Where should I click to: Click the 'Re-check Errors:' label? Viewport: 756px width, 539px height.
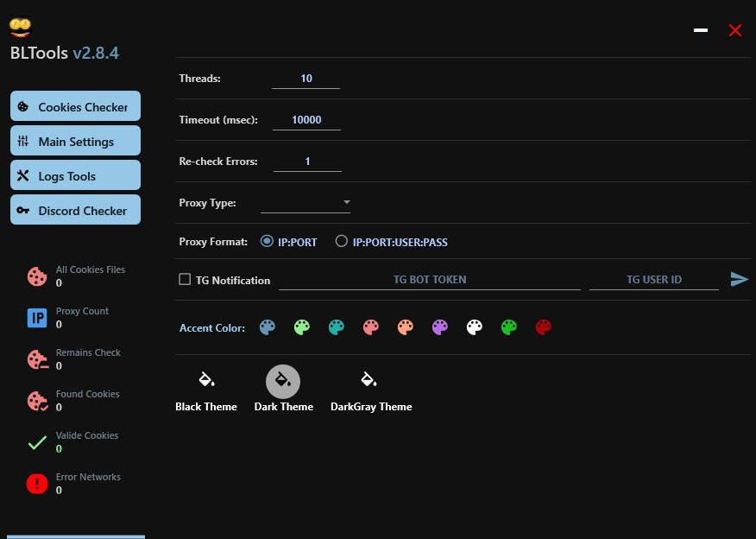(218, 162)
